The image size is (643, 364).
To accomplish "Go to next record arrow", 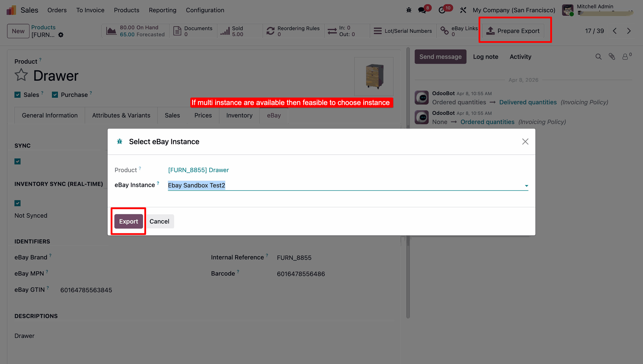I will (629, 31).
